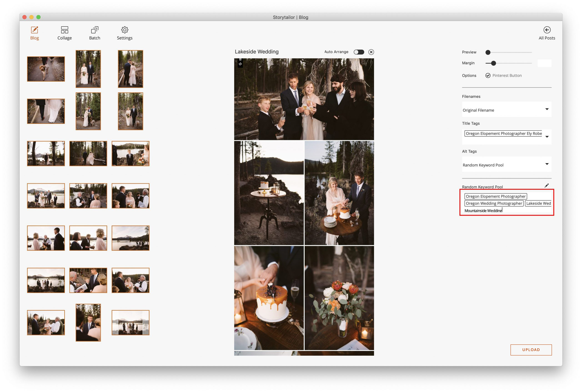
Task: Open the Settings gear tab
Action: click(x=125, y=33)
